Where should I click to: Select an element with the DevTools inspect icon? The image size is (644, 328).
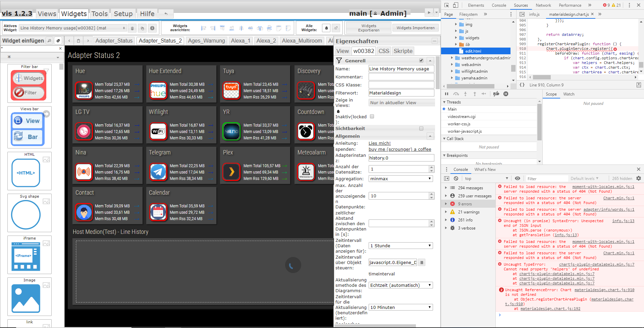[x=446, y=5]
